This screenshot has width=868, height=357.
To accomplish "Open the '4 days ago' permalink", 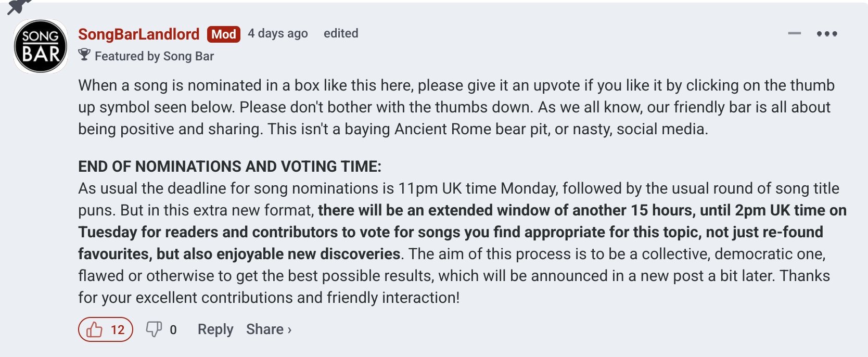I will click(278, 33).
